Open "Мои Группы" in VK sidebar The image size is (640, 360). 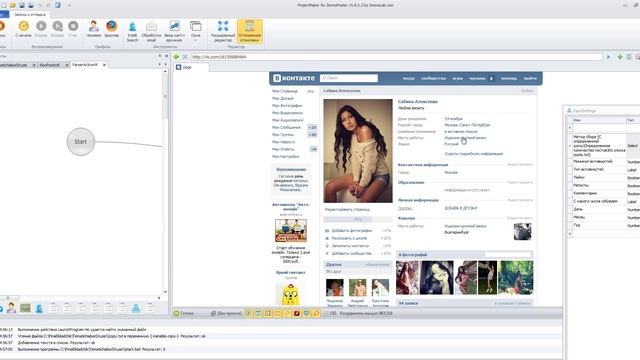(283, 135)
